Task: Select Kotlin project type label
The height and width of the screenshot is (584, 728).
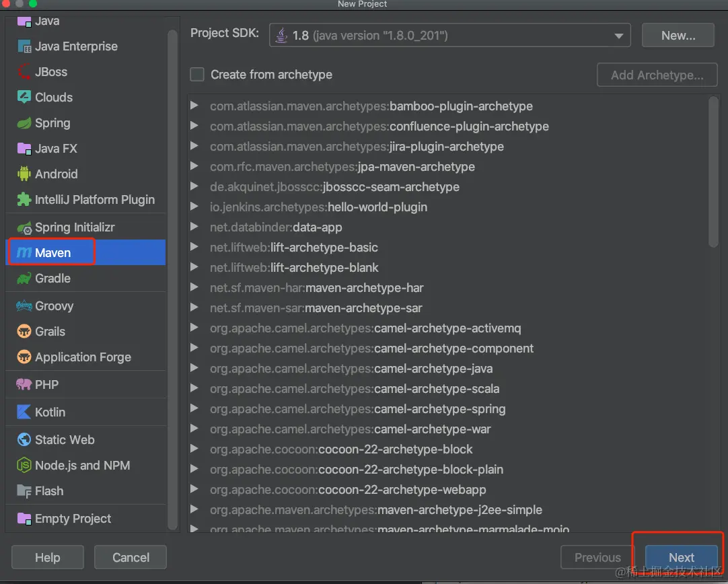Action: [50, 412]
